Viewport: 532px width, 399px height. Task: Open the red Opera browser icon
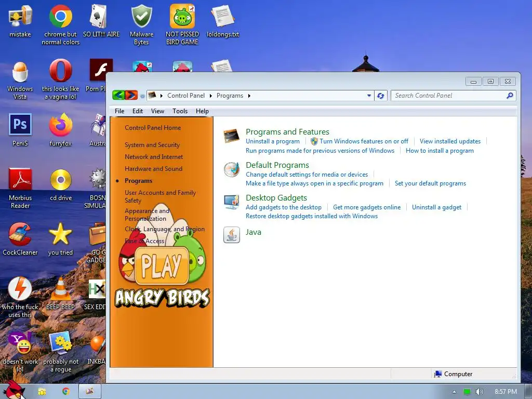pos(60,80)
